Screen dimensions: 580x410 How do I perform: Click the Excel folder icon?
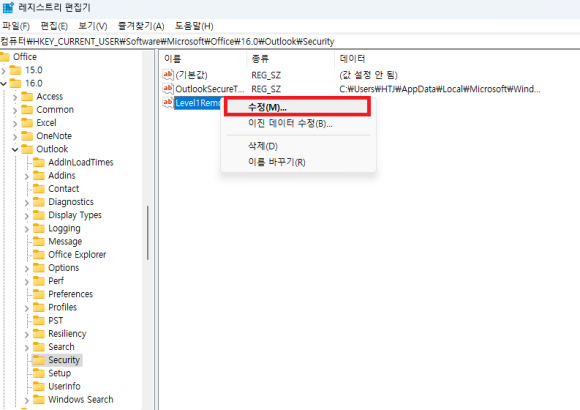(x=27, y=123)
